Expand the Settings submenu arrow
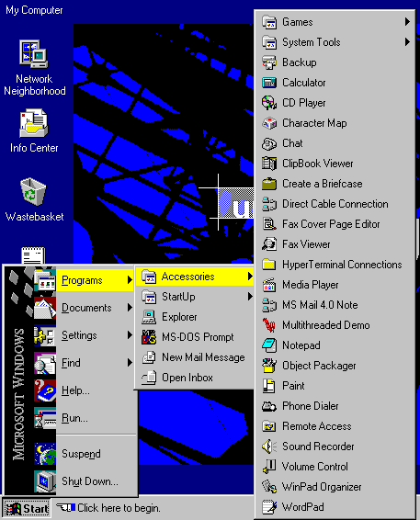The height and width of the screenshot is (520, 420). 131,335
